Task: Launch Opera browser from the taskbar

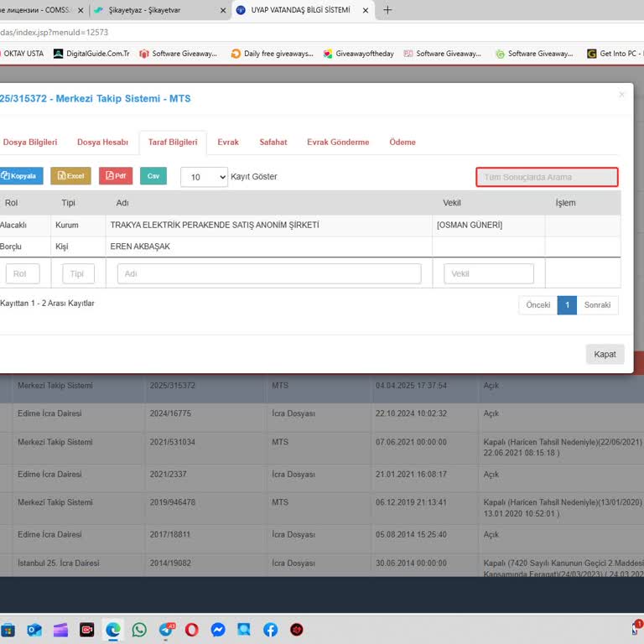Action: pyautogui.click(x=192, y=629)
